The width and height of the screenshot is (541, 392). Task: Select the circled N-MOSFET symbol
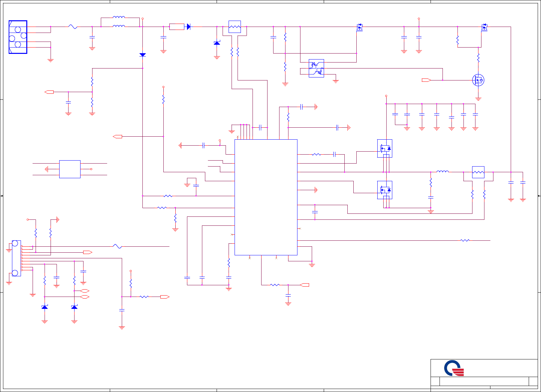click(478, 80)
